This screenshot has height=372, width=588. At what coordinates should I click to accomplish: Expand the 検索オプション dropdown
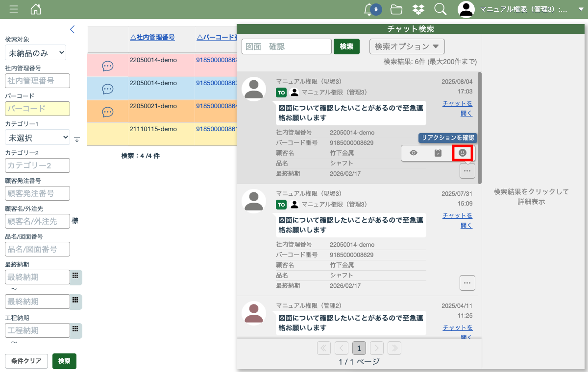coord(407,46)
